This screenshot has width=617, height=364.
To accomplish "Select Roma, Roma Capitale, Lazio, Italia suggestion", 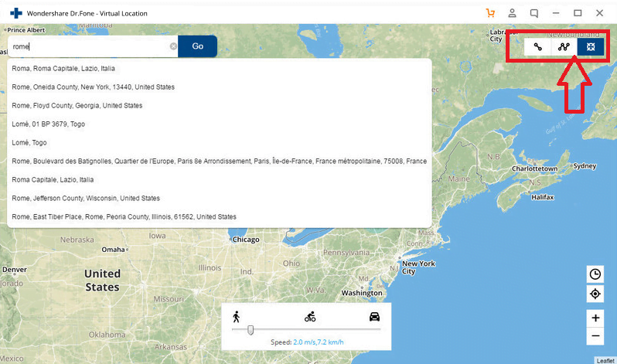I will [x=64, y=68].
